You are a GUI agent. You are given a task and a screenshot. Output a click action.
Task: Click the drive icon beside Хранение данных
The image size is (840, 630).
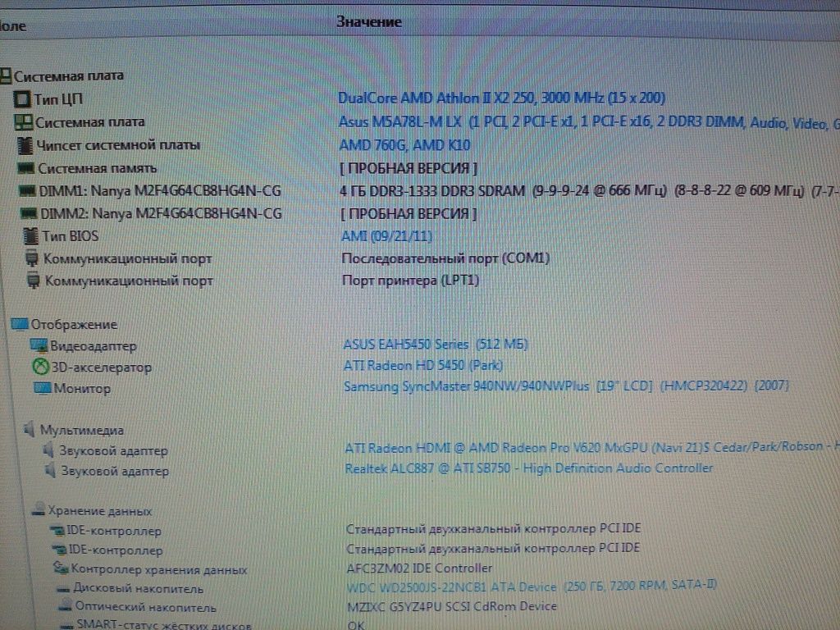pyautogui.click(x=38, y=509)
